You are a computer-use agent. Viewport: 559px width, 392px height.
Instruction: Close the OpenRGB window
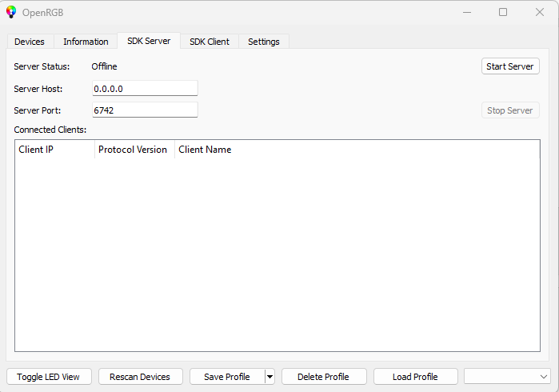click(540, 12)
